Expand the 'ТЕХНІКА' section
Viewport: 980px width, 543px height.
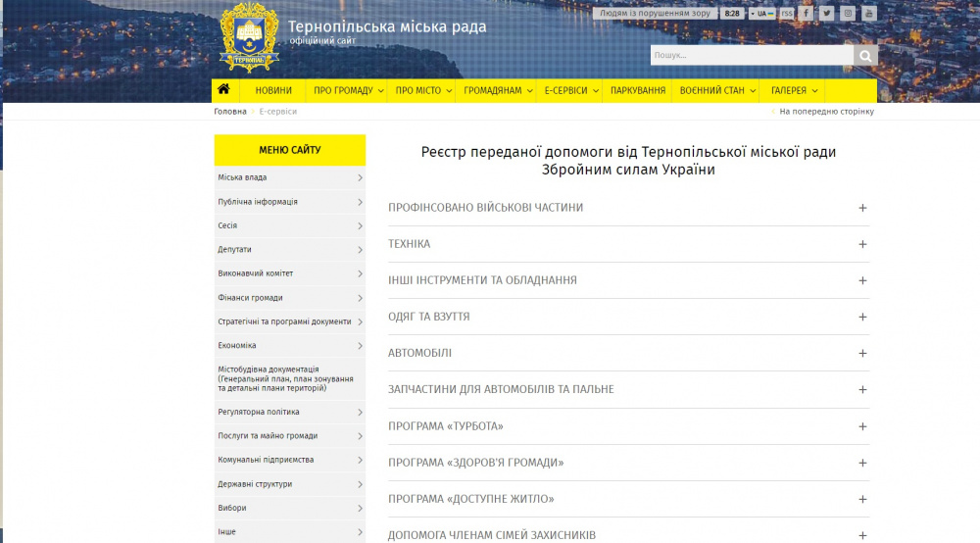point(628,244)
